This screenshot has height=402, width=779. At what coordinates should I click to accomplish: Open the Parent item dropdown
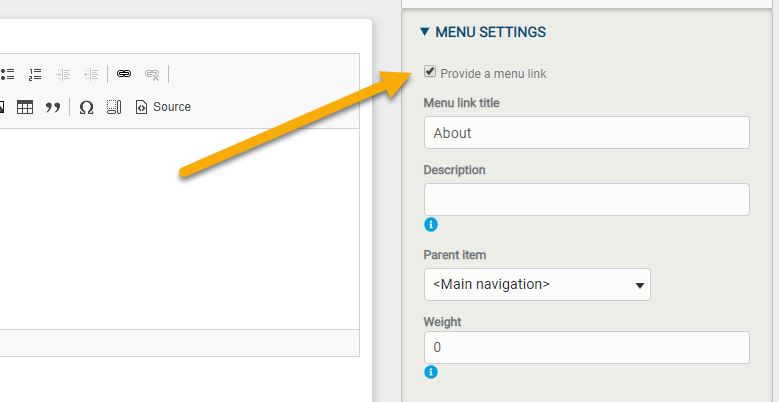click(x=537, y=285)
